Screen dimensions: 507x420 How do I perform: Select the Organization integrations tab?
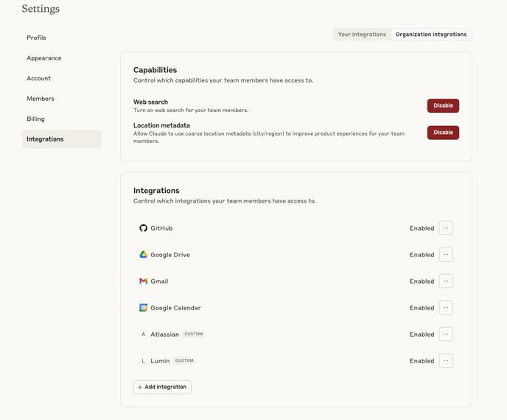(x=431, y=35)
